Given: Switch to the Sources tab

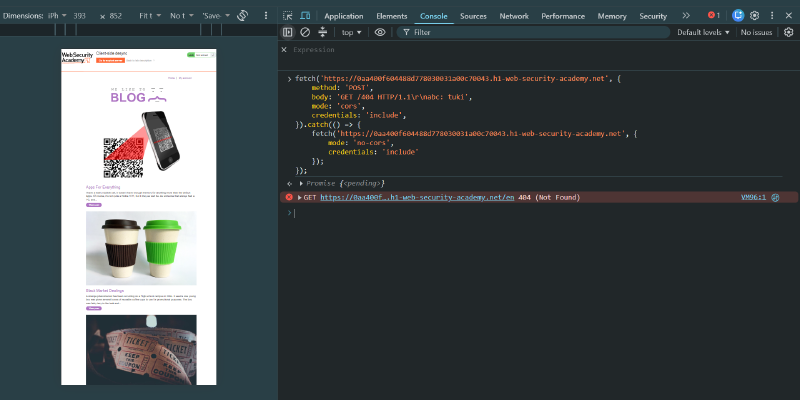Looking at the screenshot, I should coord(473,16).
